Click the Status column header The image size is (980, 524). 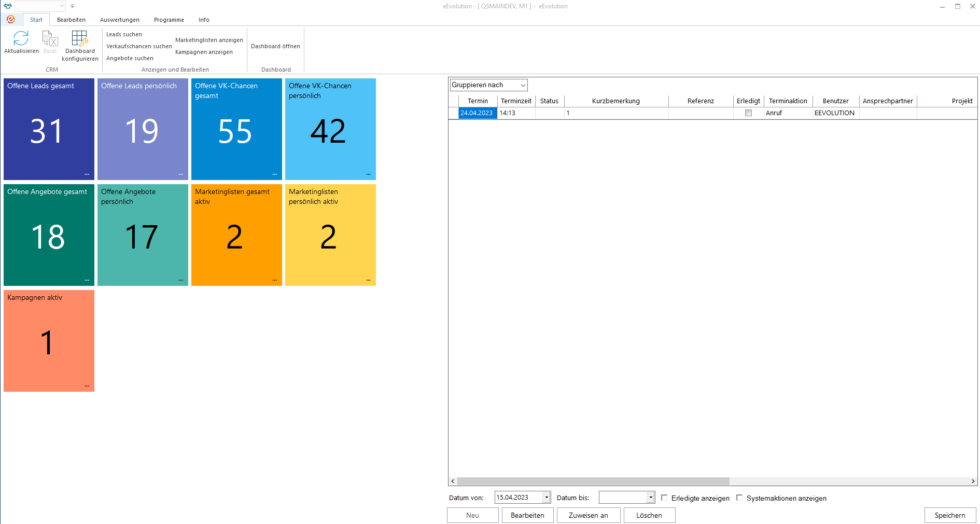pos(549,101)
